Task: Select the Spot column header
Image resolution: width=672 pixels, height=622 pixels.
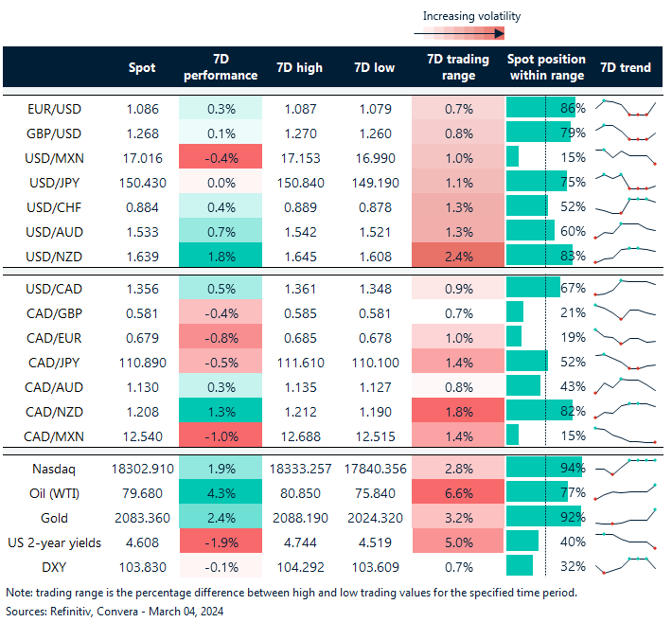Action: pyautogui.click(x=142, y=67)
